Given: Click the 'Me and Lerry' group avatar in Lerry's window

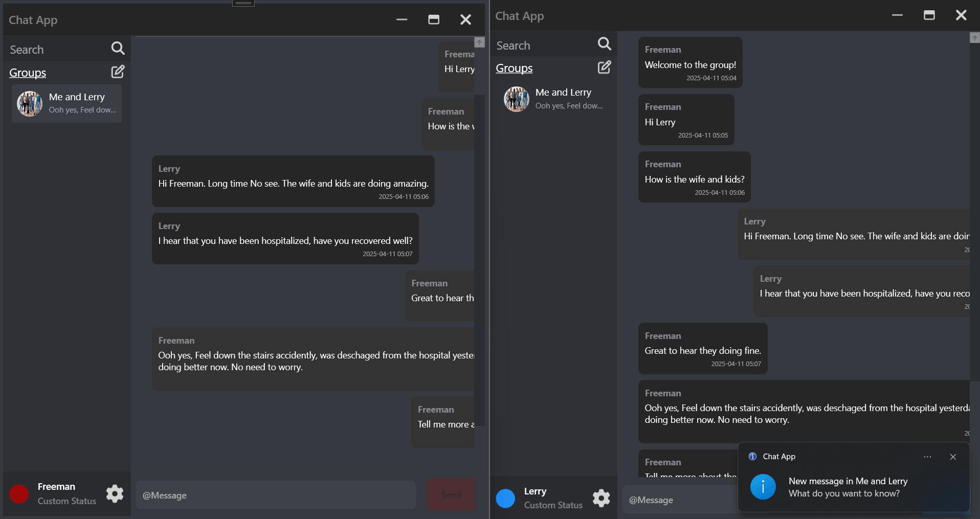Looking at the screenshot, I should (516, 99).
